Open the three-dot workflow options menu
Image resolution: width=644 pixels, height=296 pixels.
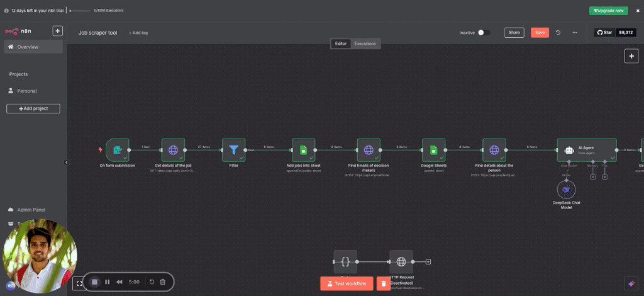pos(575,33)
